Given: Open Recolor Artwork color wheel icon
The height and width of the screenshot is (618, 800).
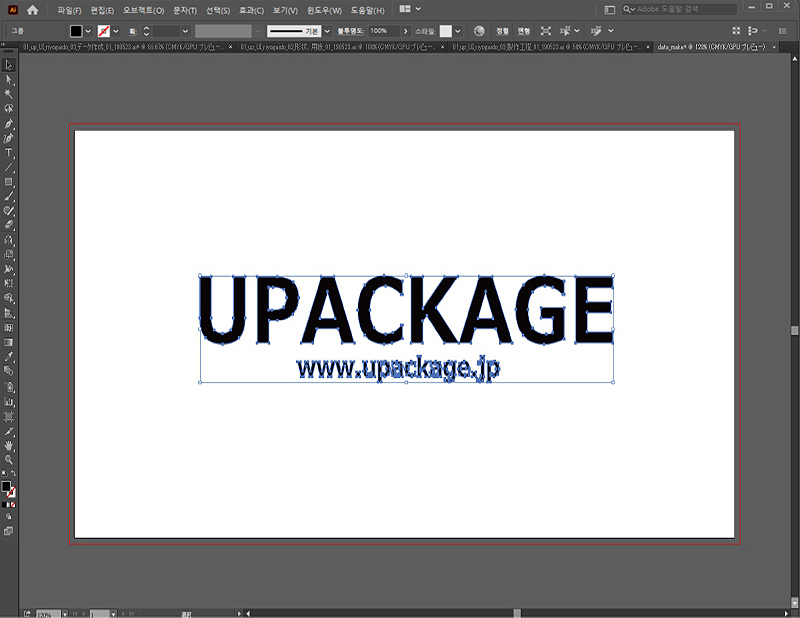Looking at the screenshot, I should pyautogui.click(x=479, y=31).
